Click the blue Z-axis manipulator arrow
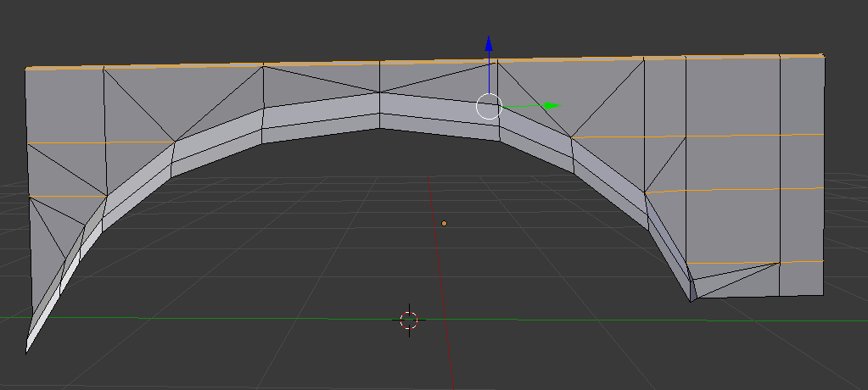Image resolution: width=868 pixels, height=390 pixels. [x=489, y=44]
